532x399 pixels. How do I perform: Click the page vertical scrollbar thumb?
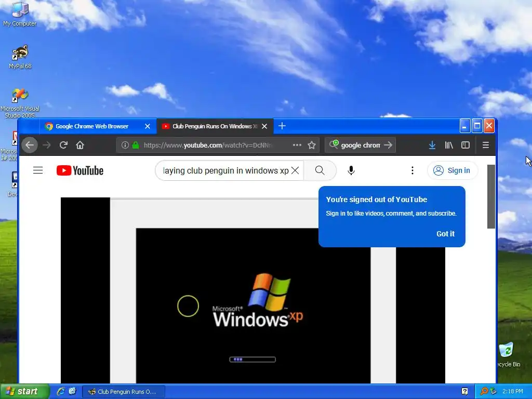[x=491, y=196]
